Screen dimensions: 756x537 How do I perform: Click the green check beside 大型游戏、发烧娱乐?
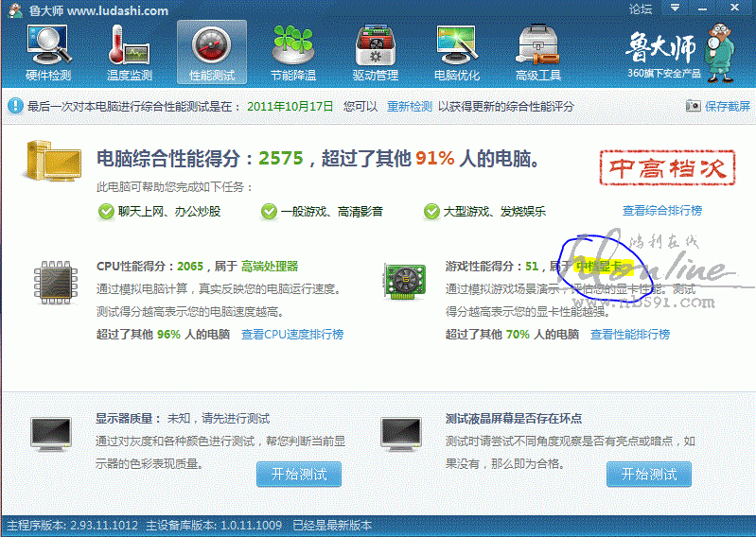tap(431, 212)
